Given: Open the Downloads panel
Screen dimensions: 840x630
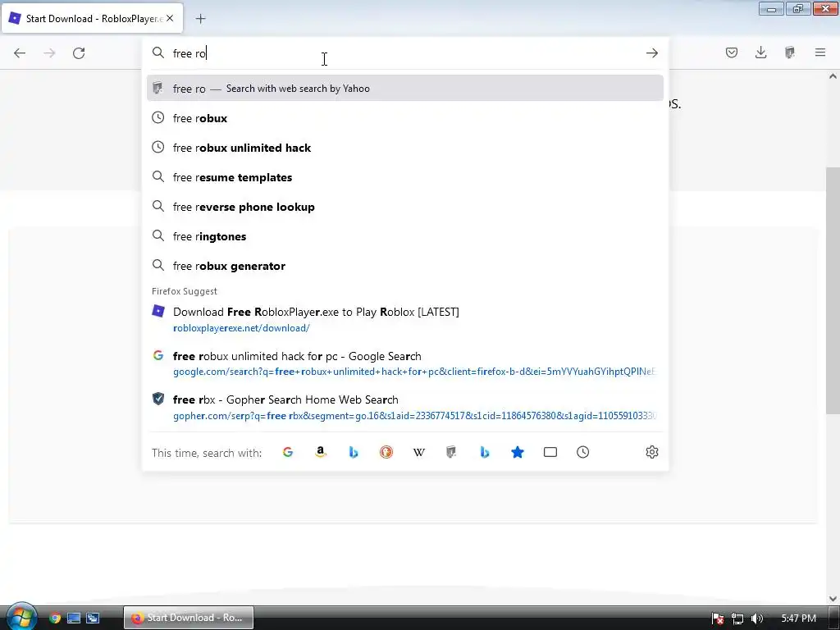Looking at the screenshot, I should pos(760,52).
